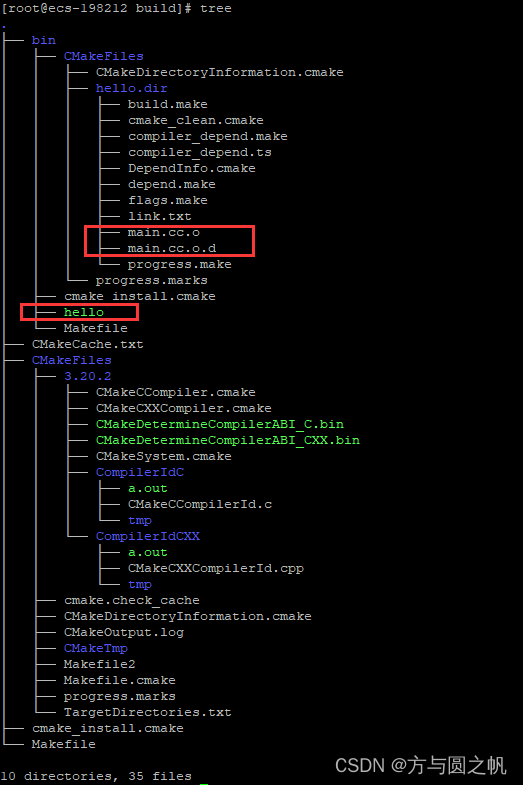Click the 'cmake_clean.cmake' file name
This screenshot has height=785, width=523.
196,121
